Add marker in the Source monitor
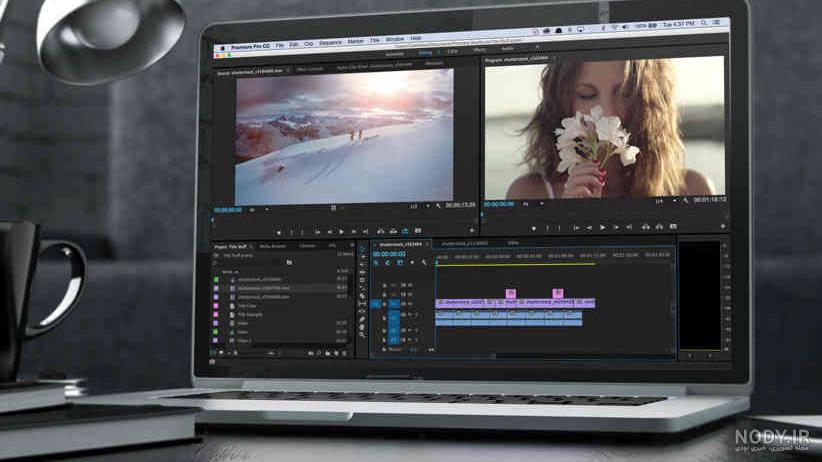822x462 pixels. coord(278,232)
